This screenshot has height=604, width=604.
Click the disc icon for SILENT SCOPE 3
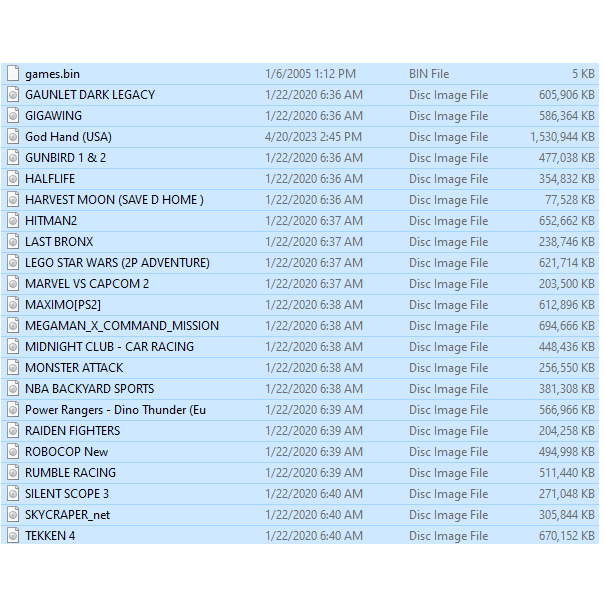(x=13, y=494)
